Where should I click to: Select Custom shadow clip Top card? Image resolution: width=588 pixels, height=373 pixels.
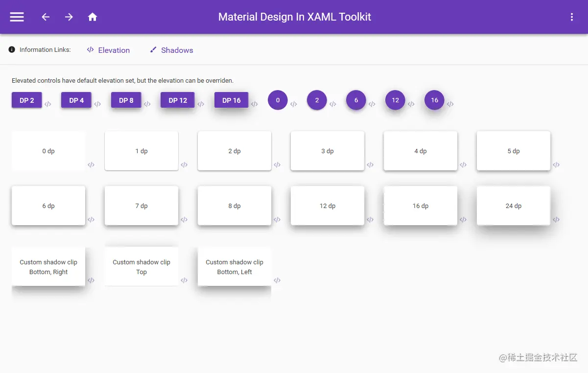pyautogui.click(x=141, y=266)
